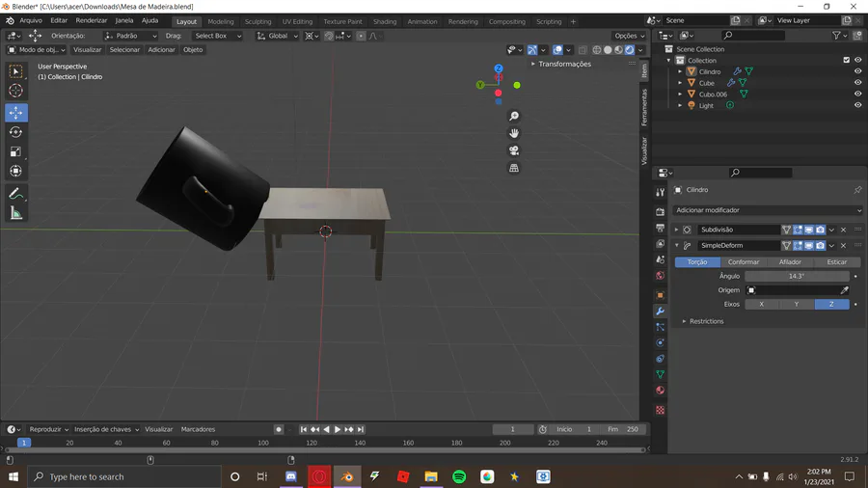Switch to wireframe viewport shading
The width and height of the screenshot is (868, 488).
[x=597, y=50]
